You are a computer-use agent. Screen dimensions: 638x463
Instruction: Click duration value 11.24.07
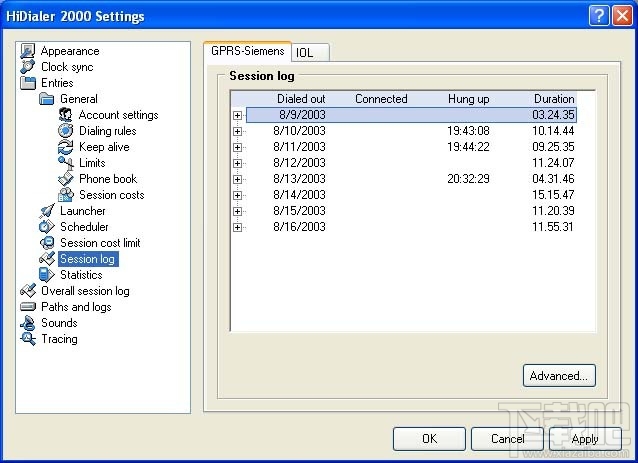point(553,163)
